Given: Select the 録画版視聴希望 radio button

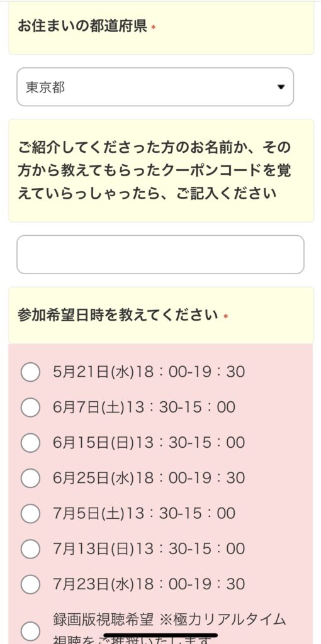Looking at the screenshot, I should pyautogui.click(x=30, y=631).
